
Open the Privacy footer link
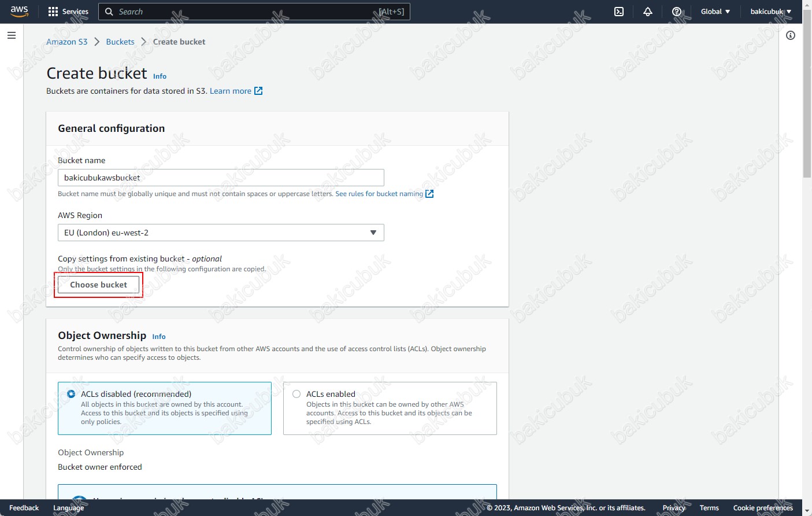(x=674, y=508)
